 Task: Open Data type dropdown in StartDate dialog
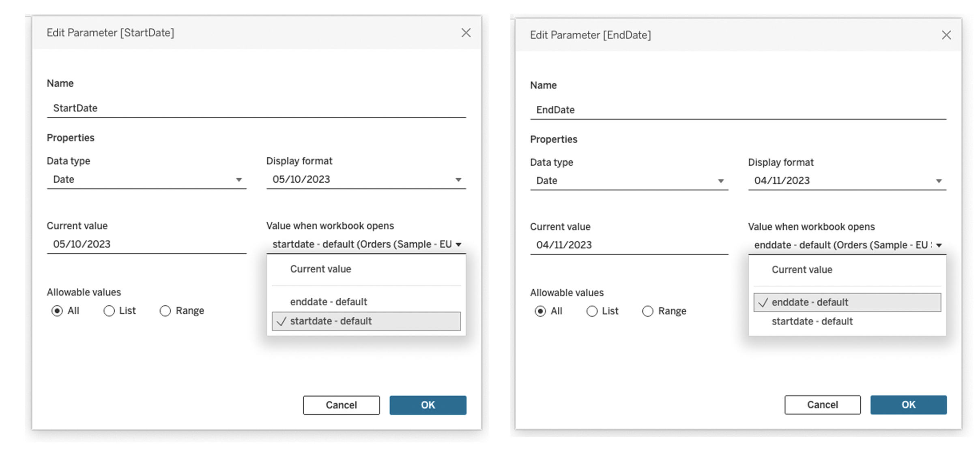146,179
